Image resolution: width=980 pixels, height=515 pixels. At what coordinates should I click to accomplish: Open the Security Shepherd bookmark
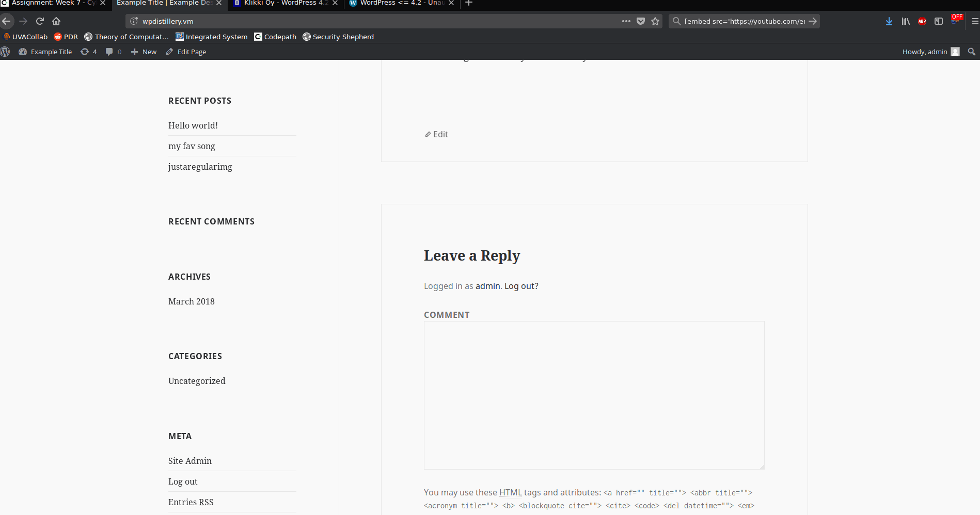pyautogui.click(x=338, y=37)
